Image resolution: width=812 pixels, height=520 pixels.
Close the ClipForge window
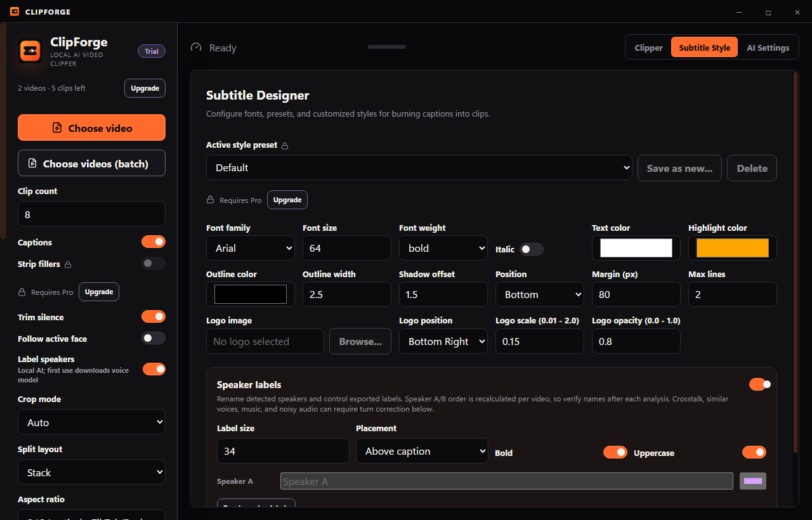[797, 12]
